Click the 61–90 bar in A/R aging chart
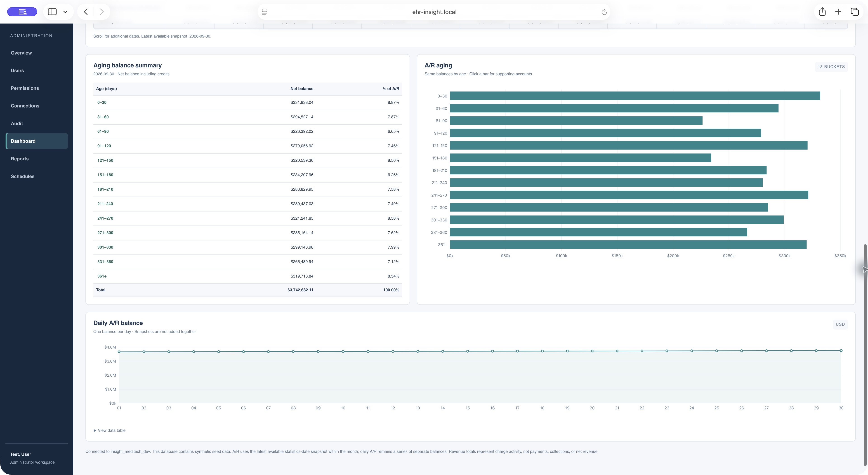The width and height of the screenshot is (868, 475). pyautogui.click(x=576, y=121)
